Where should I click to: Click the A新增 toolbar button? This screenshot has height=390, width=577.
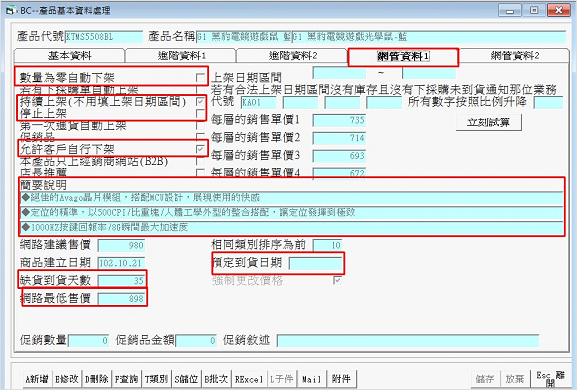(x=37, y=379)
